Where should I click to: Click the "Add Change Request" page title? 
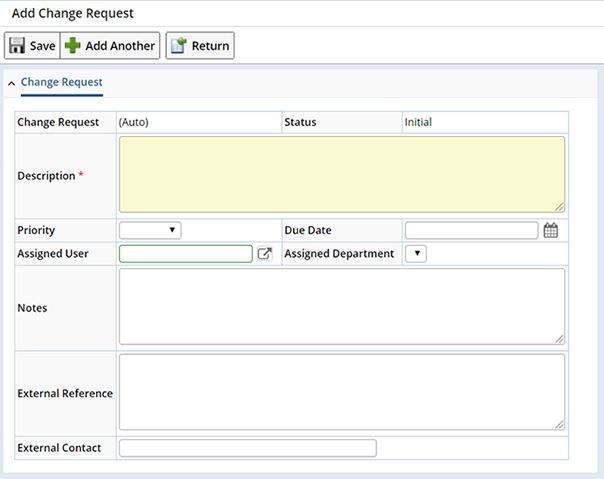[72, 13]
